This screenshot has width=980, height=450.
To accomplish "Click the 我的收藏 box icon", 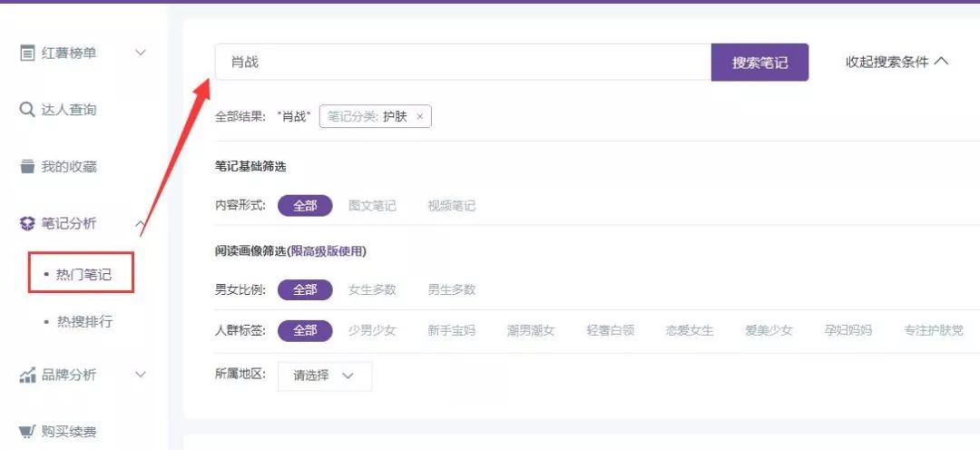I will (27, 167).
